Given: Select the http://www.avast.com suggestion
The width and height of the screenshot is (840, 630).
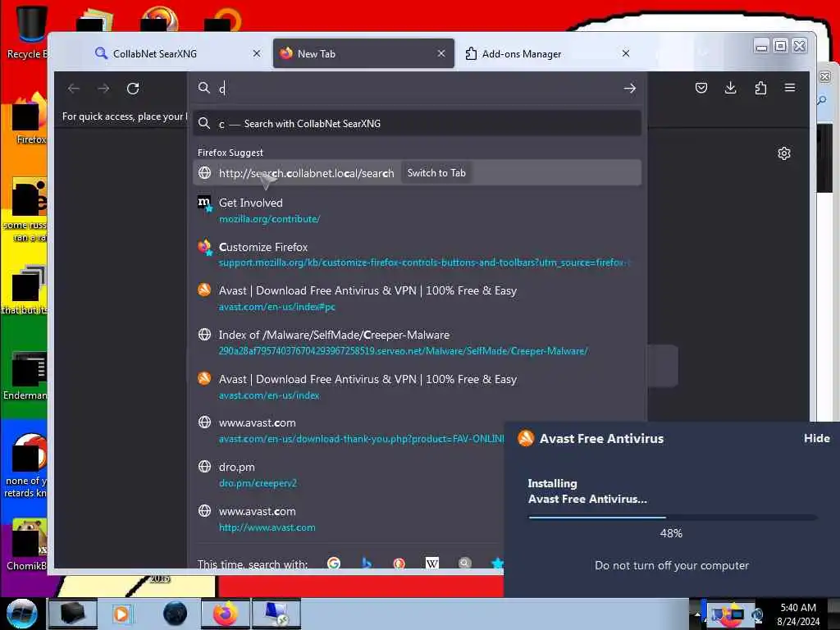Looking at the screenshot, I should tap(348, 519).
